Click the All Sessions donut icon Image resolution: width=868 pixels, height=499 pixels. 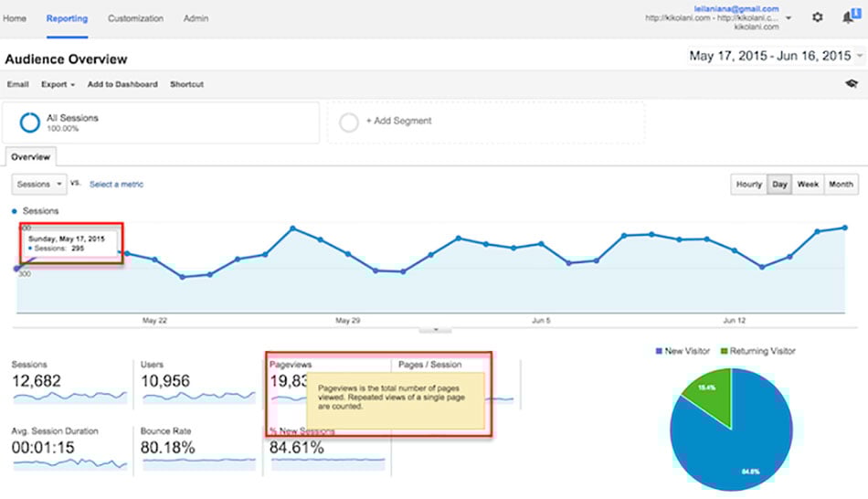click(x=30, y=122)
